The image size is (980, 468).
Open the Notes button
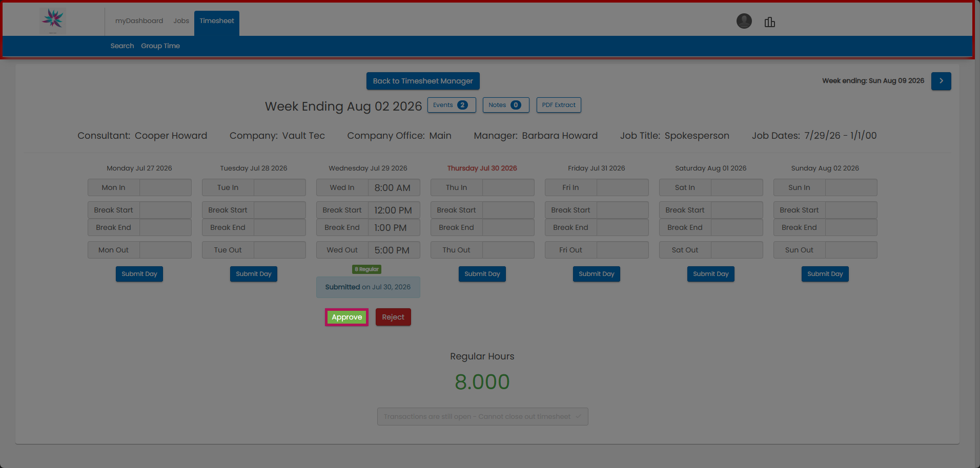505,105
